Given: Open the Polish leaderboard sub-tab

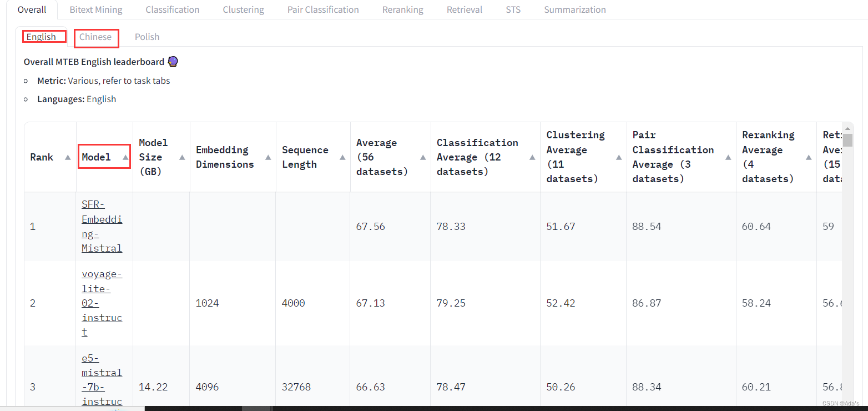Looking at the screenshot, I should point(147,37).
